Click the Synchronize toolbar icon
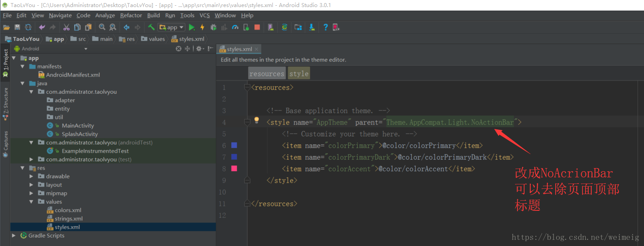The image size is (644, 246). 28,27
